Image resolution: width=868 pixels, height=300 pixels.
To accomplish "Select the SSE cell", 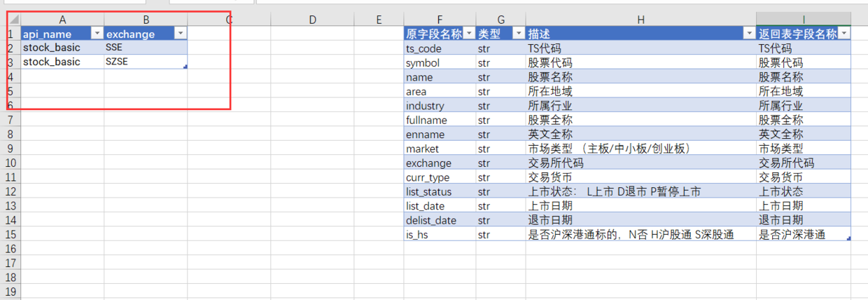I will click(146, 48).
